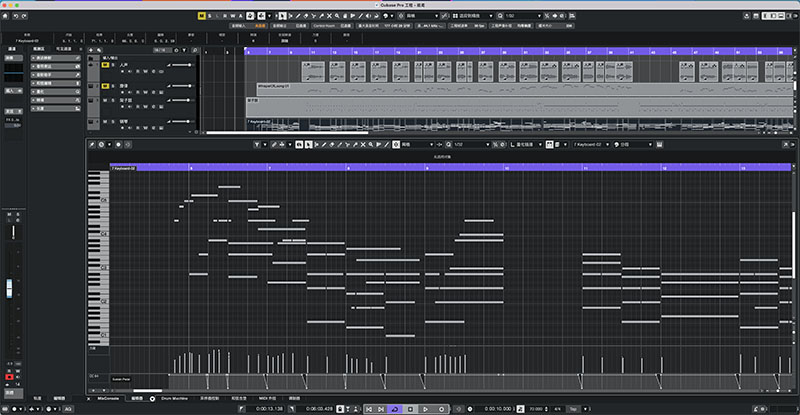This screenshot has width=800, height=415.
Task: Click the Add Track plus button
Action: [91, 50]
